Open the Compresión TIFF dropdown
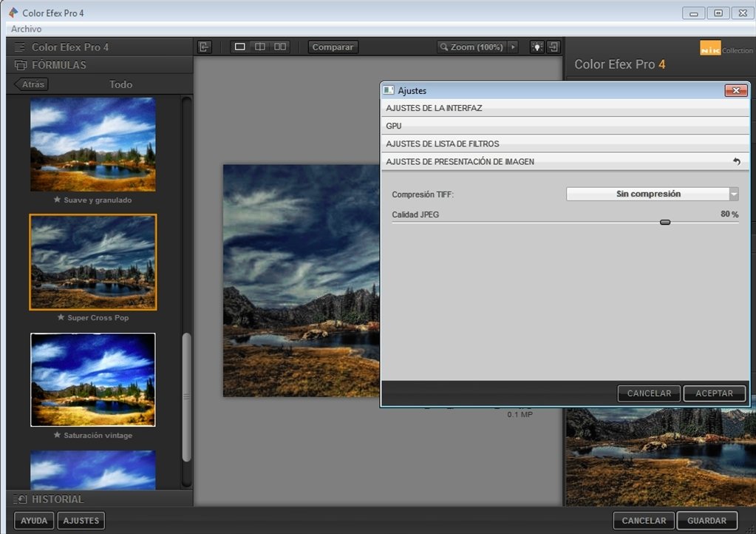The image size is (756, 534). tap(653, 194)
